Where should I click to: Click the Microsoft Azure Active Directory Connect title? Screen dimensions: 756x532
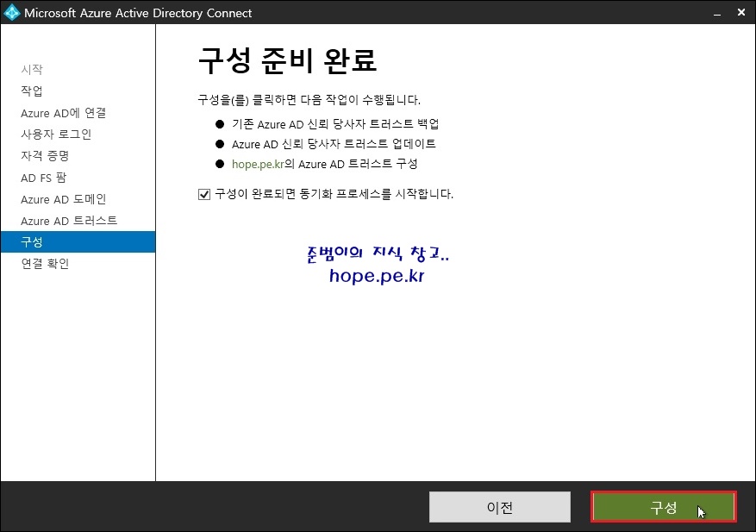point(138,13)
